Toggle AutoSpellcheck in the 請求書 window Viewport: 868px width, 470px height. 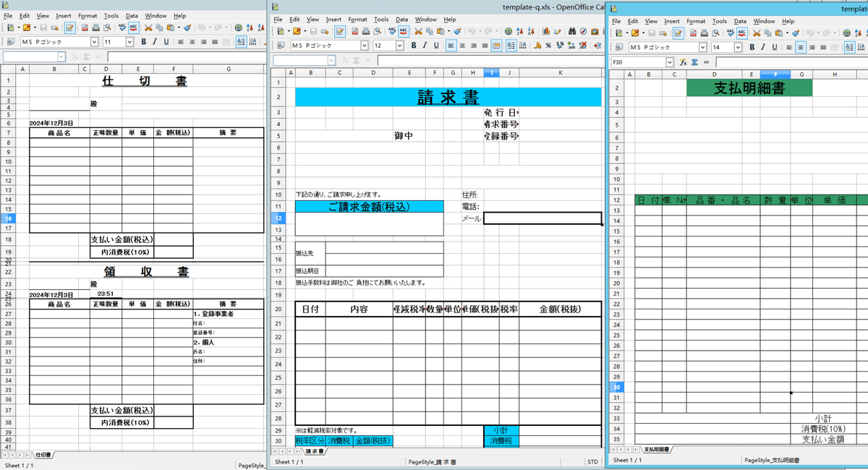click(x=404, y=32)
